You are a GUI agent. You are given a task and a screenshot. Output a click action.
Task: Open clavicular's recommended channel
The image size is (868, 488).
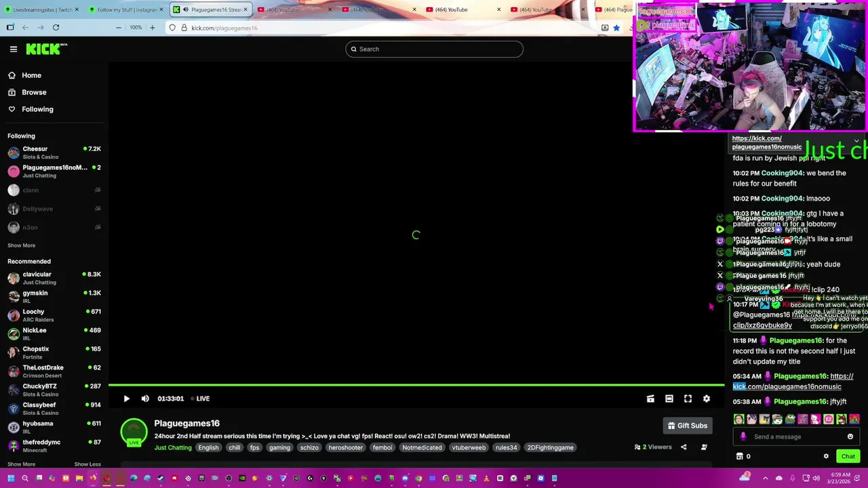tap(54, 278)
